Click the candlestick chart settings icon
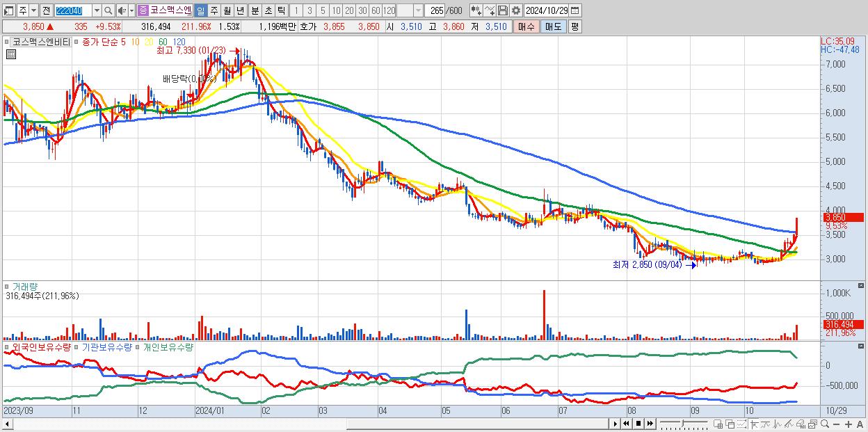868x432 pixels. (x=476, y=10)
